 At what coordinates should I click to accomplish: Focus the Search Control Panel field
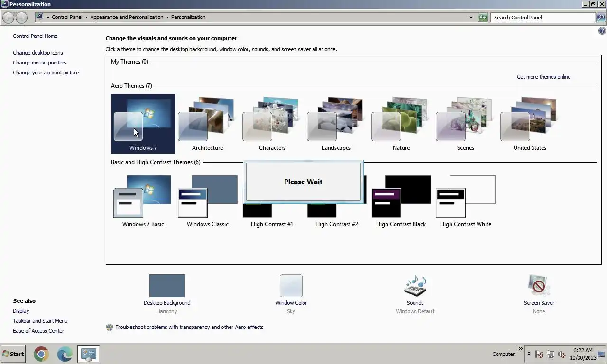(543, 18)
